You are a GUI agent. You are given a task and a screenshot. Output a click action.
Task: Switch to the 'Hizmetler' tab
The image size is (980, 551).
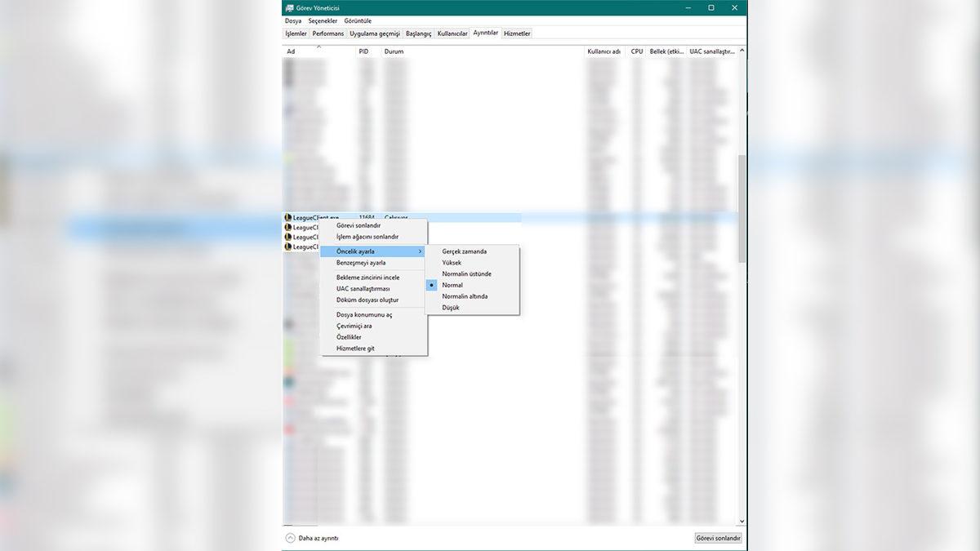coord(517,33)
